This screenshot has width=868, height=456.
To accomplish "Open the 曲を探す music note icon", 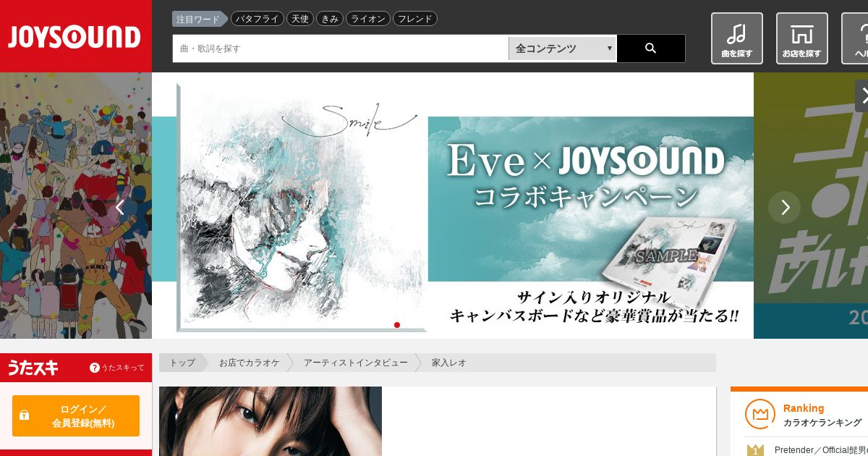I will (736, 38).
